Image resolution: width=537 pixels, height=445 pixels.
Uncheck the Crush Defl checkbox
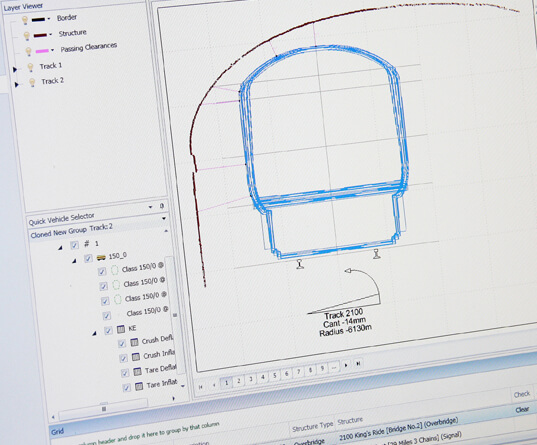coord(122,343)
